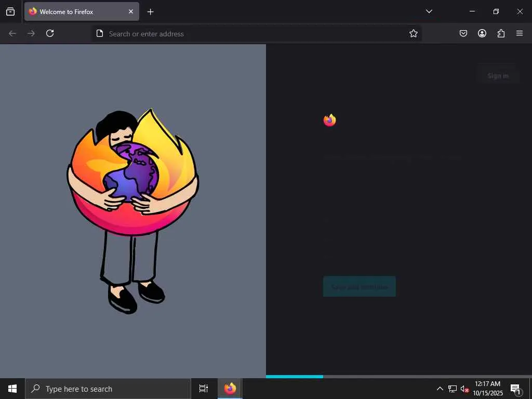Screen dimensions: 532x399
Task: Minimize the Firefox window
Action: (x=472, y=11)
